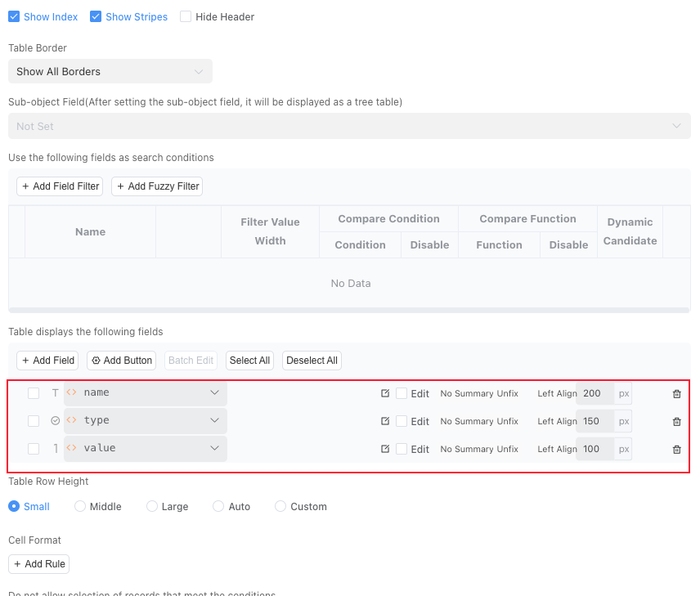700x596 pixels.
Task: Click the Add Field Filter button
Action: (x=61, y=186)
